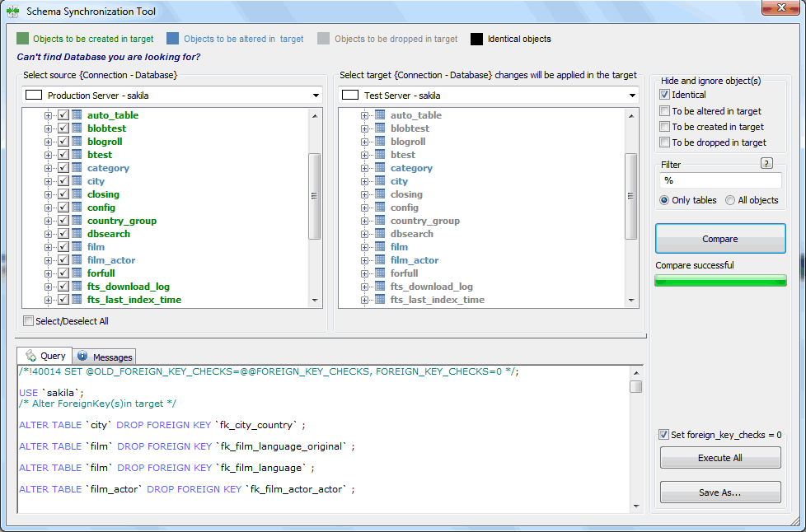This screenshot has width=806, height=532.
Task: Open the source Production Server dropdown
Action: (x=316, y=96)
